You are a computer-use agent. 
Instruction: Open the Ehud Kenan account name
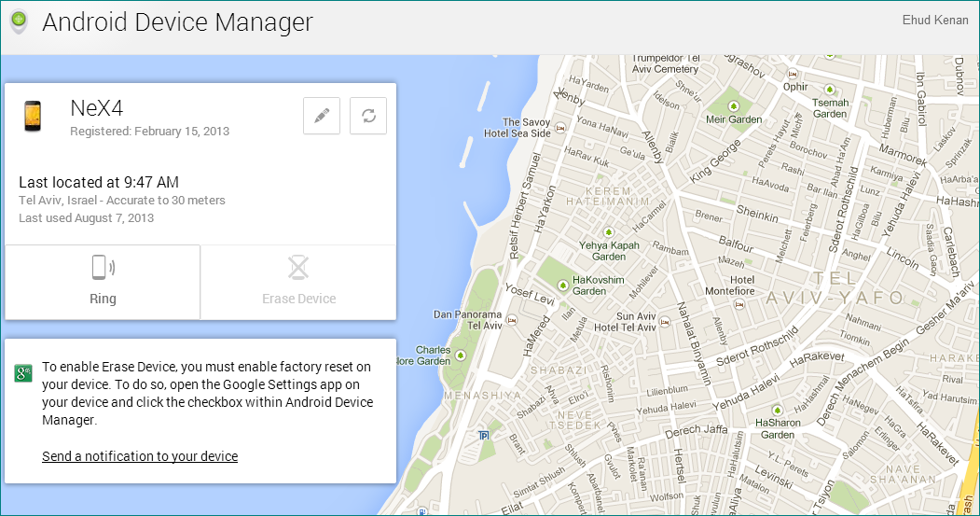pos(934,21)
